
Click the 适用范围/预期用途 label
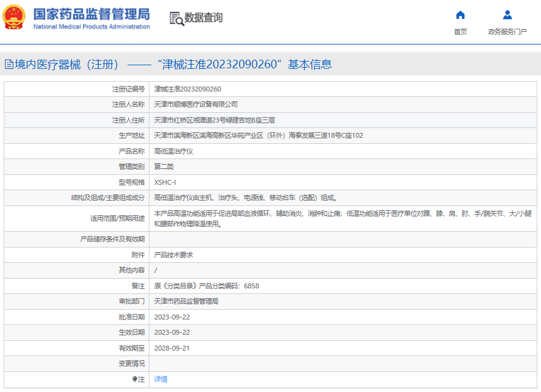118,218
